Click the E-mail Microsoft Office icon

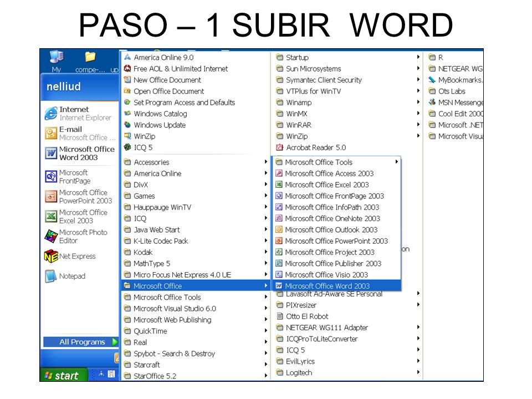pyautogui.click(x=51, y=133)
